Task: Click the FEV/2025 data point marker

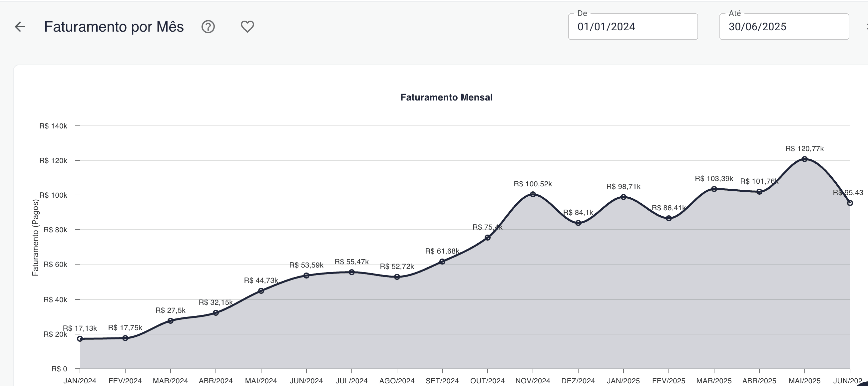Action: click(668, 218)
